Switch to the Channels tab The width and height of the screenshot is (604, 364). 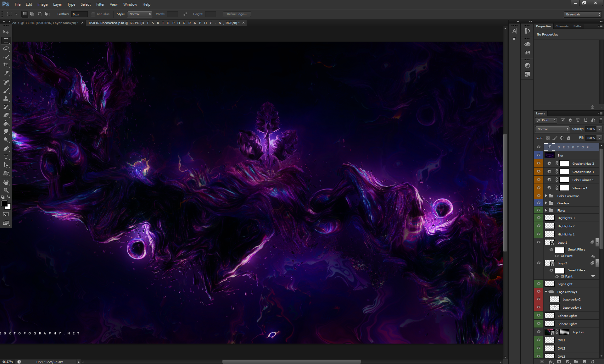coord(562,26)
